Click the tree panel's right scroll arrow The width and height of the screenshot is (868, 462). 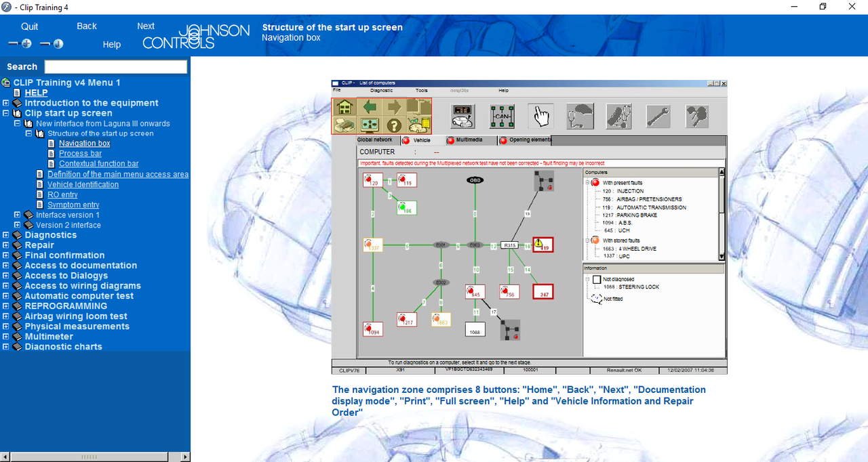point(185,457)
